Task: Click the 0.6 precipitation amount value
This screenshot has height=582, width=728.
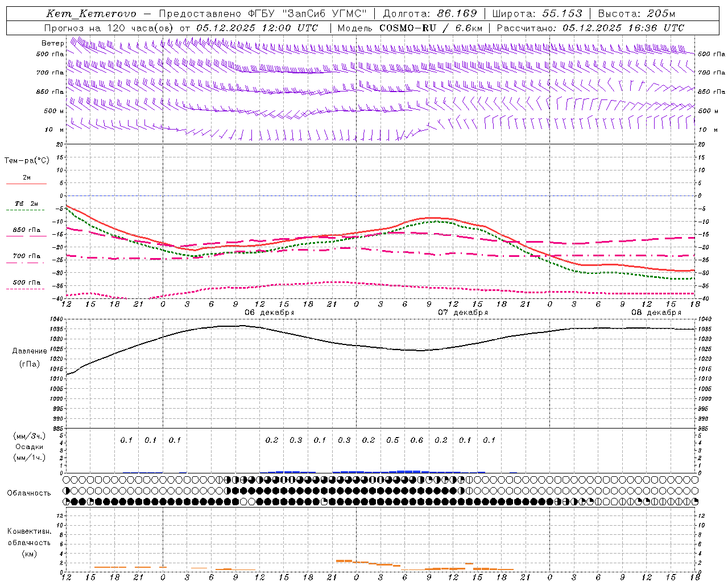Action: [x=417, y=440]
